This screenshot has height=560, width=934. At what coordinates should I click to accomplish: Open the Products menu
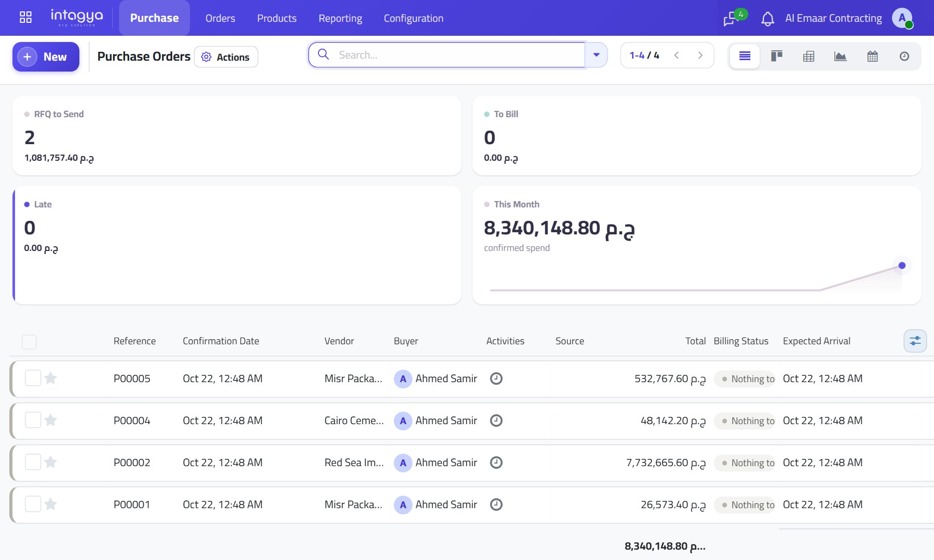coord(277,18)
